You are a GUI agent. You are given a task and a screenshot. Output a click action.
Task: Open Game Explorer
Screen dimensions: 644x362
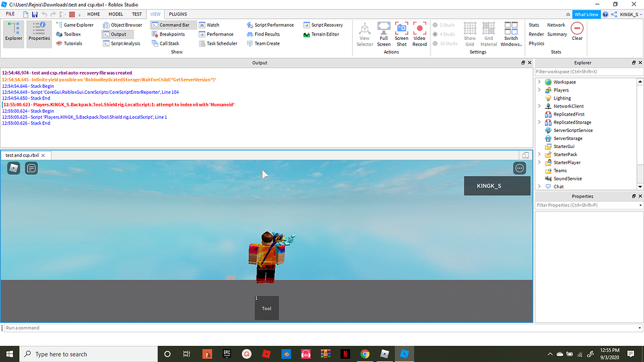(75, 25)
